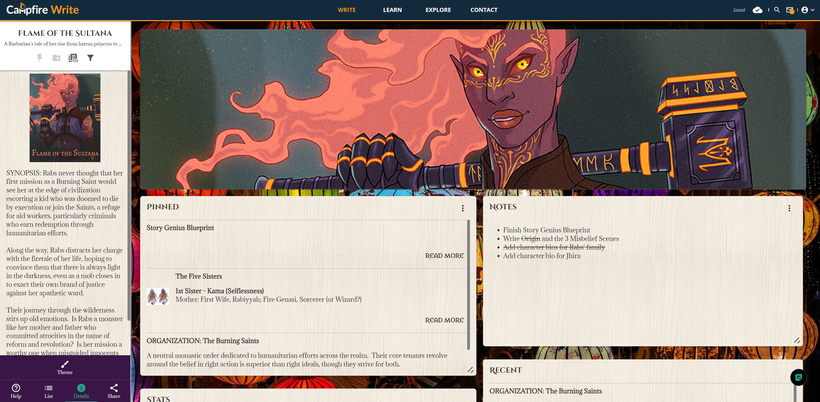This screenshot has width=820, height=402.
Task: Open the Explore menu item
Action: click(437, 10)
